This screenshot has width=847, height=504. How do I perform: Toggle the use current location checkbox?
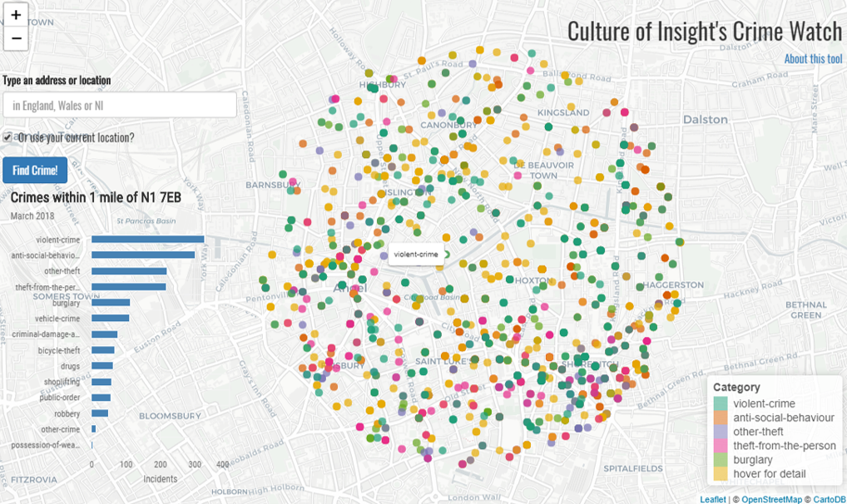click(x=7, y=136)
